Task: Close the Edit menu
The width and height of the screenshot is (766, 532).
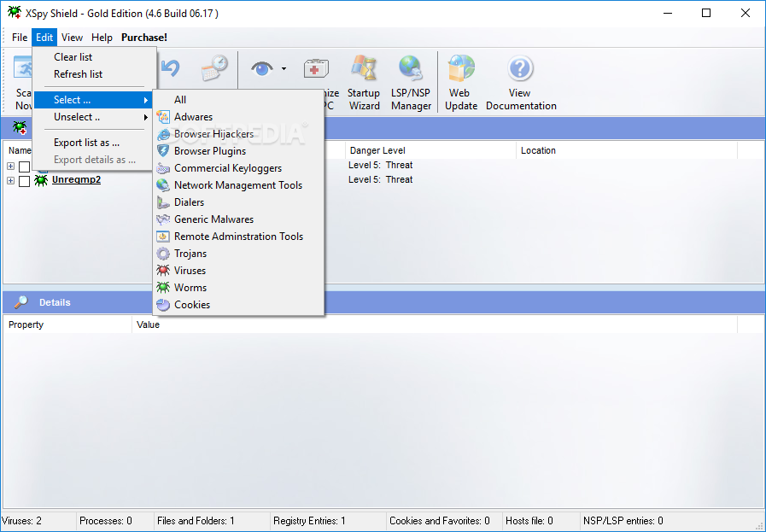Action: (x=44, y=37)
